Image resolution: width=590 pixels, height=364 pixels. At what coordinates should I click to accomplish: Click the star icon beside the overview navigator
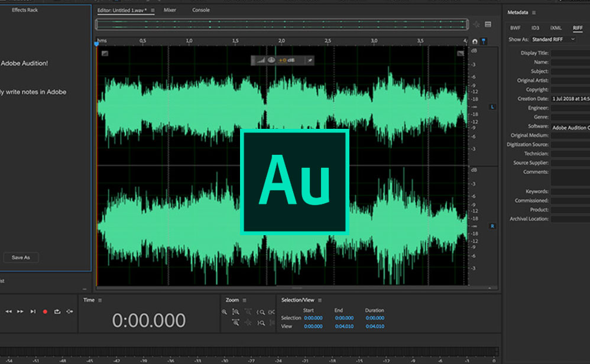[476, 24]
